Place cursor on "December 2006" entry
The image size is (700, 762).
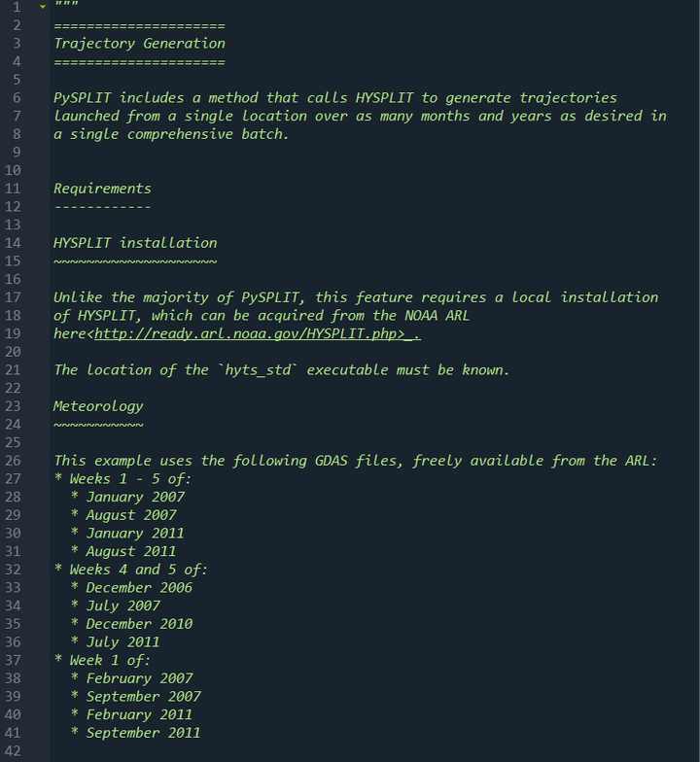pyautogui.click(x=139, y=588)
